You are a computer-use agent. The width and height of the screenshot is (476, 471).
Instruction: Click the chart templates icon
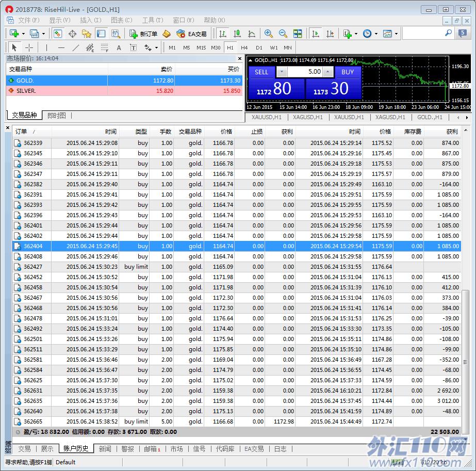(x=387, y=34)
